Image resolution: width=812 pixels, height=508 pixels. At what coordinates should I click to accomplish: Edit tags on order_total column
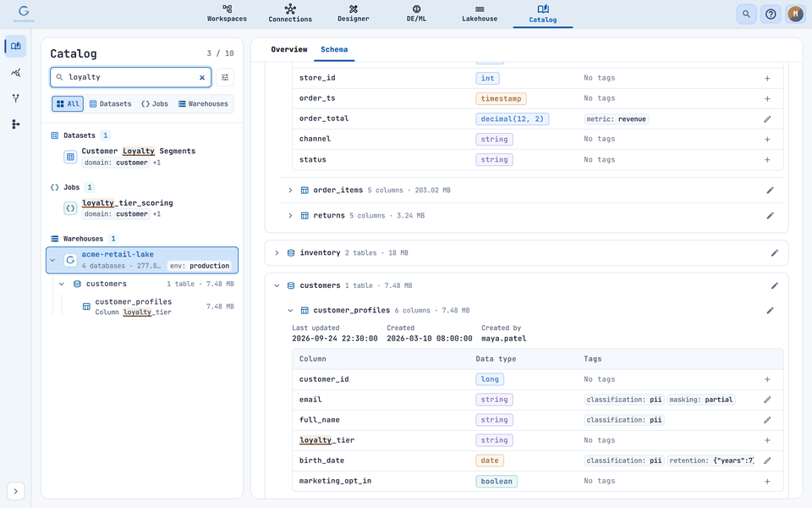pyautogui.click(x=767, y=119)
